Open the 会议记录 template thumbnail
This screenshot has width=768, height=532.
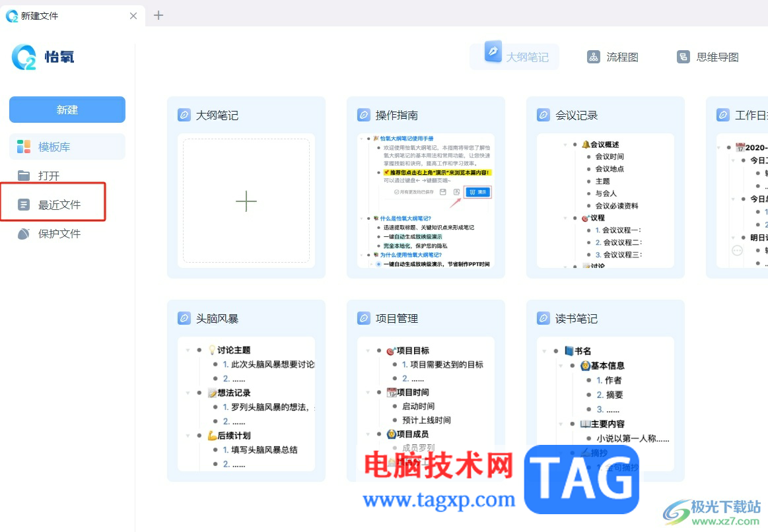click(606, 201)
